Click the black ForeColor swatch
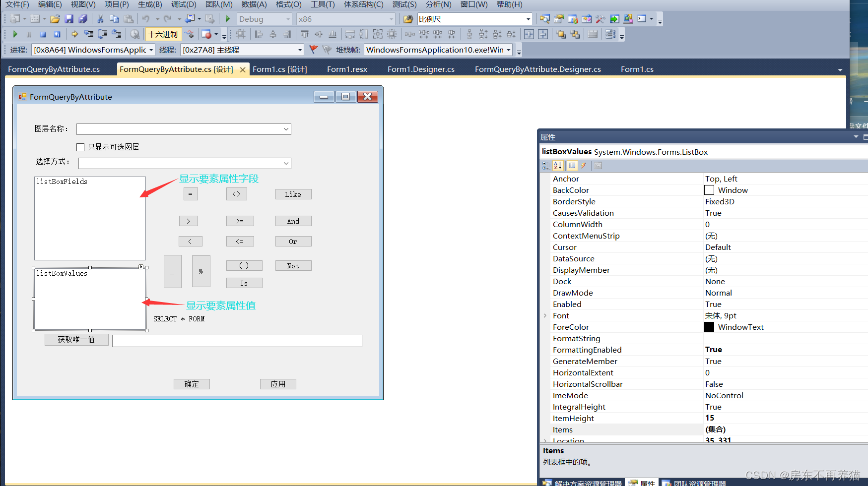This screenshot has height=486, width=868. pyautogui.click(x=709, y=327)
